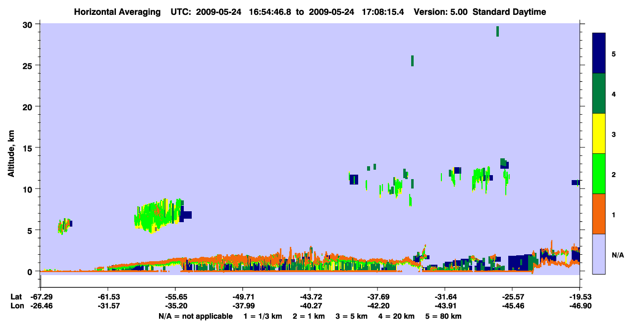
Task: Click the 10 km altitude tick label
Action: click(28, 189)
